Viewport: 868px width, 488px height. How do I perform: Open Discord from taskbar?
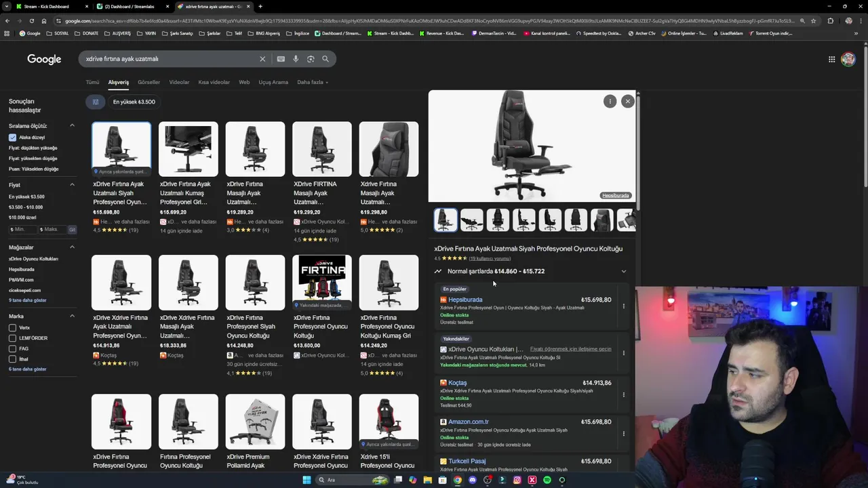click(473, 480)
